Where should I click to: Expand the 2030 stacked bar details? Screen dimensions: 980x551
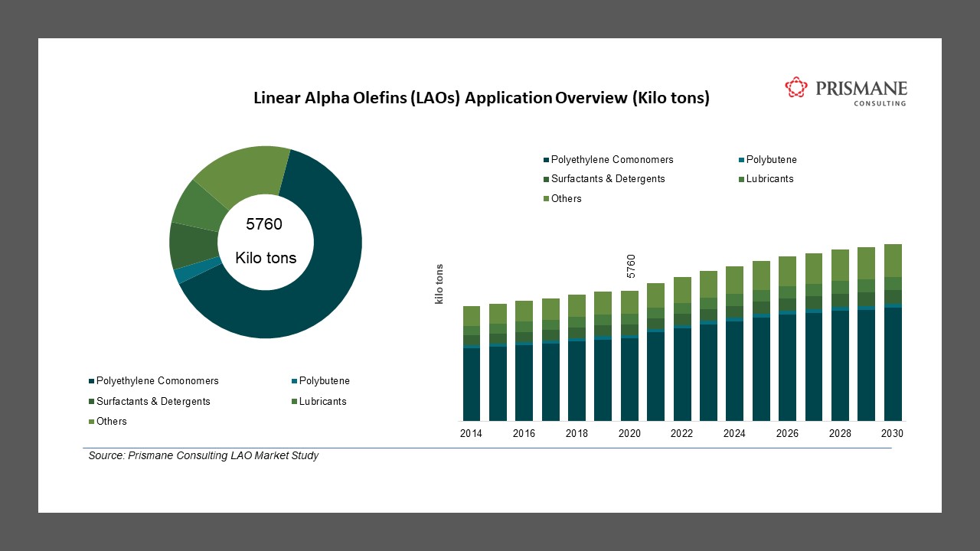coord(893,337)
